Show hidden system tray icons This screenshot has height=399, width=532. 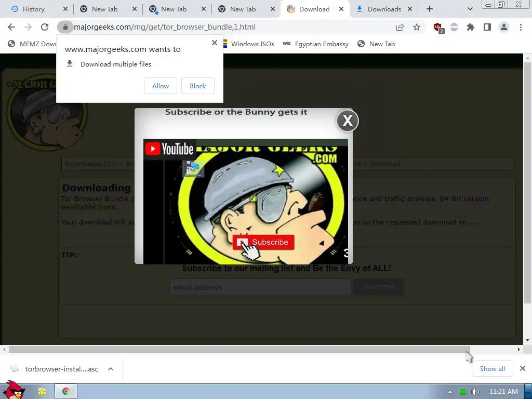[450, 392]
